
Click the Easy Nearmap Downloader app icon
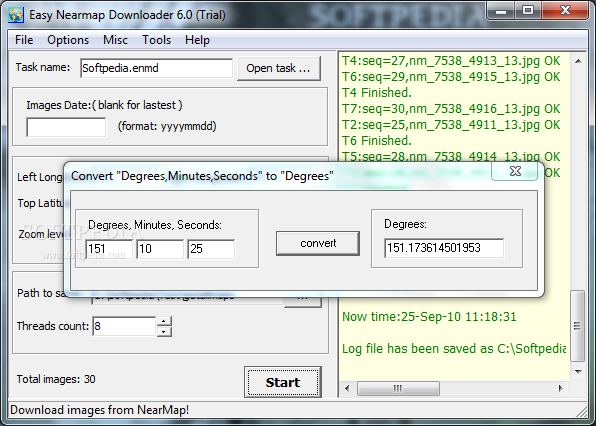[x=16, y=15]
